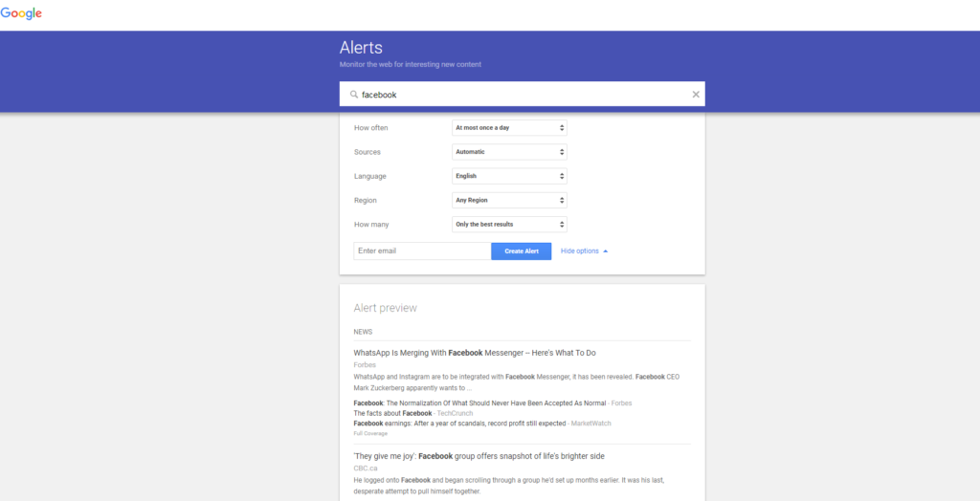Click the Enter email field
Image resolution: width=980 pixels, height=501 pixels.
pyautogui.click(x=422, y=251)
